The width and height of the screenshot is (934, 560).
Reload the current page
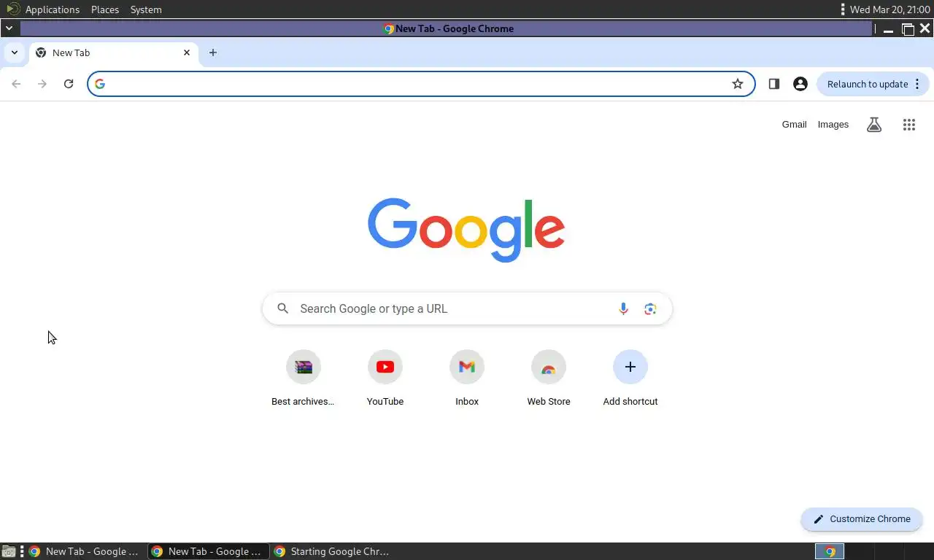[x=69, y=84]
